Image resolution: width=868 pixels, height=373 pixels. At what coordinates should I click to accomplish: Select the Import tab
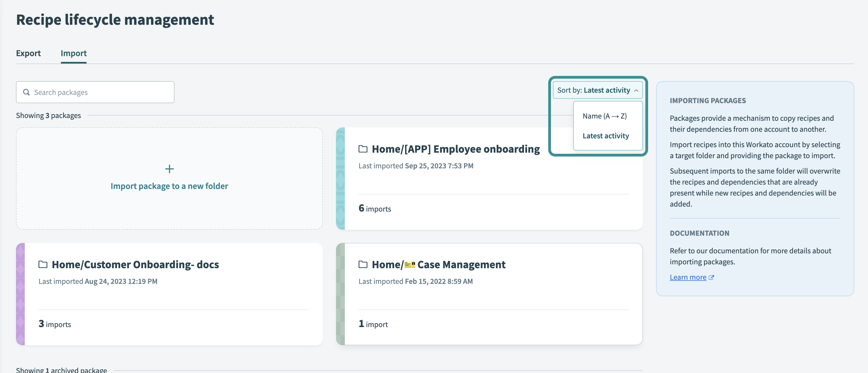[x=73, y=53]
